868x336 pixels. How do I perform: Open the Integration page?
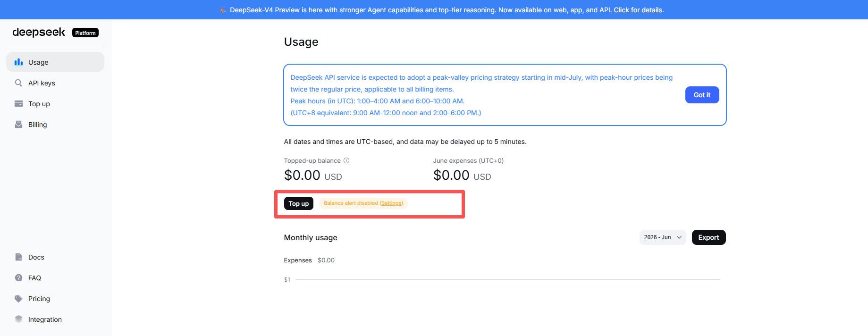[55, 319]
